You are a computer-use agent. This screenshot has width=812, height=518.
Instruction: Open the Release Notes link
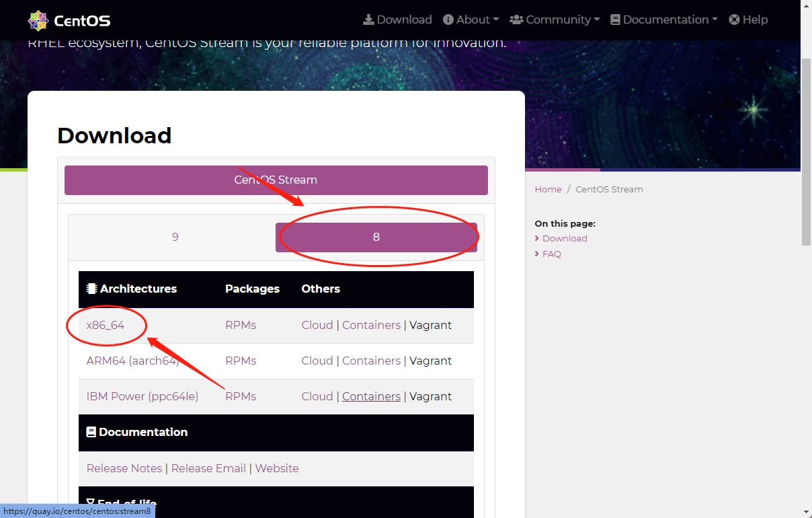pyautogui.click(x=124, y=468)
